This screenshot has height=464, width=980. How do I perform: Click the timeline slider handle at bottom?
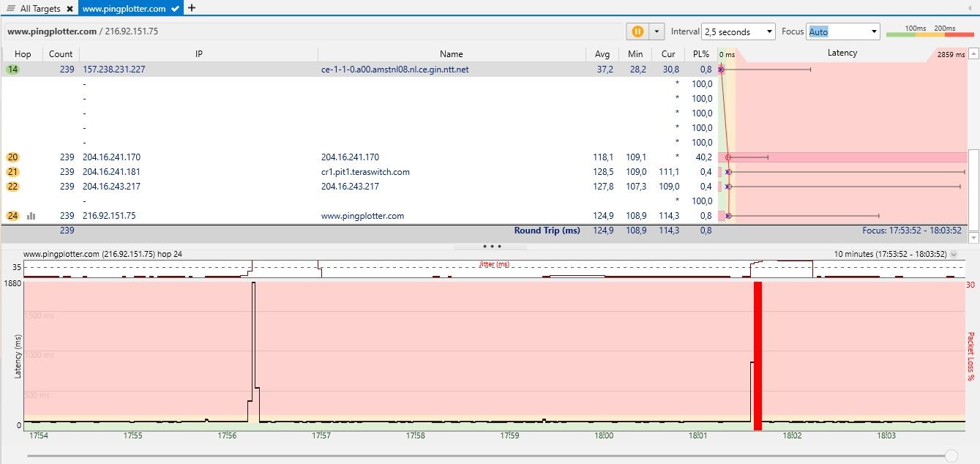click(951, 456)
